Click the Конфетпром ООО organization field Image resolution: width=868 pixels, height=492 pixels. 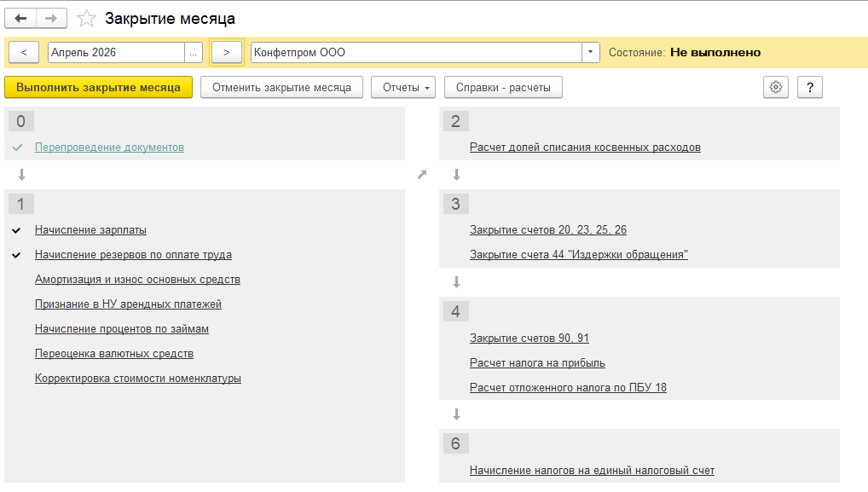(x=416, y=52)
